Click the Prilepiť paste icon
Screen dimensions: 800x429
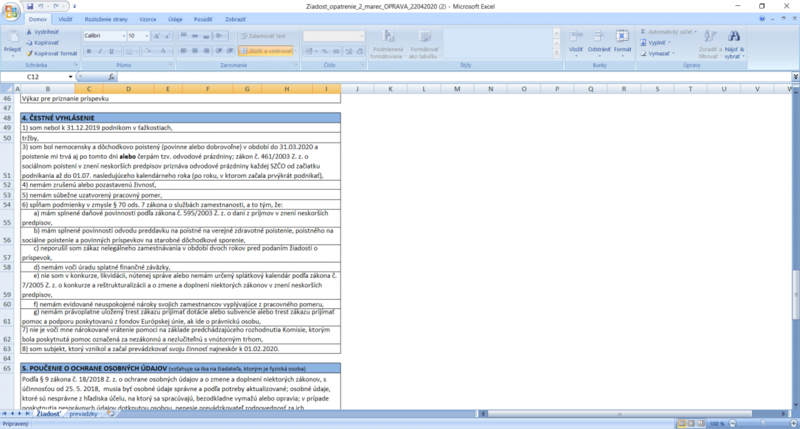12,38
